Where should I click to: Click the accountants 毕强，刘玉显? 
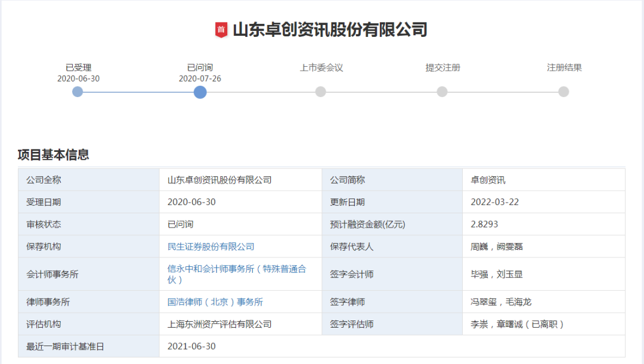point(497,275)
